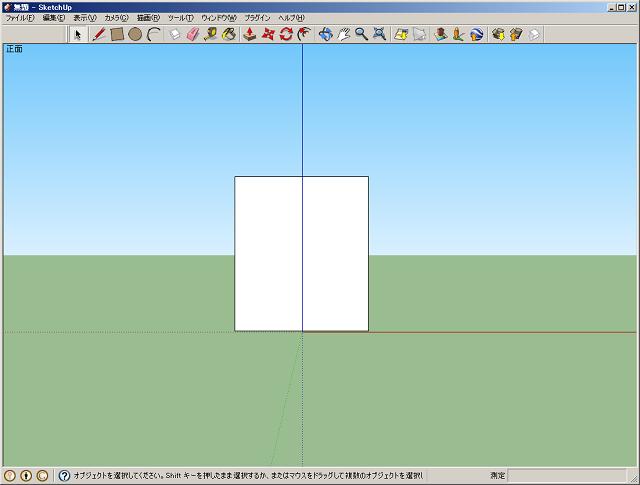Pick the Line pencil tool
Image resolution: width=640 pixels, height=485 pixels.
99,34
